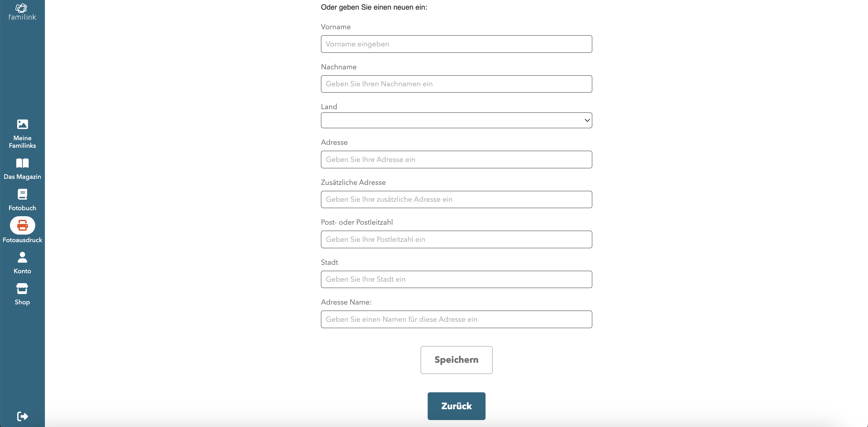The height and width of the screenshot is (427, 868).
Task: Focus the Vorname input field
Action: click(x=456, y=44)
